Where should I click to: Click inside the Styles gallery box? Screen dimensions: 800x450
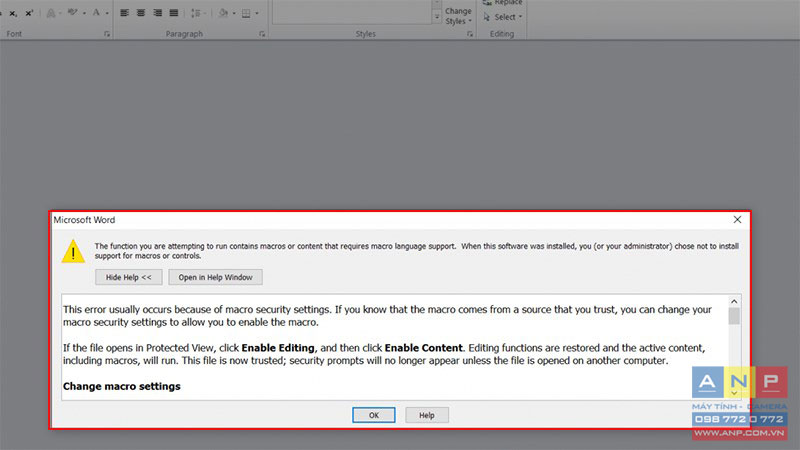point(352,12)
